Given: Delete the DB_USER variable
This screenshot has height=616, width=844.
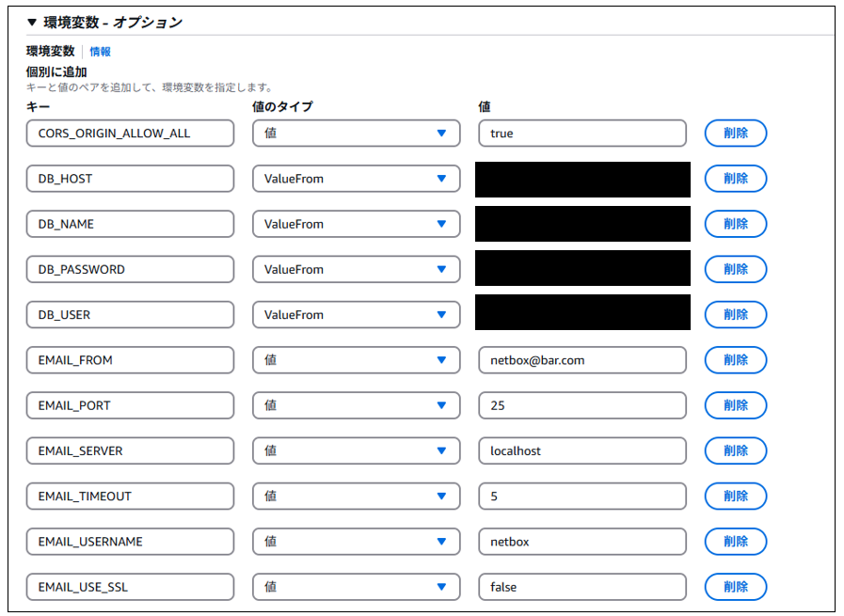Looking at the screenshot, I should [x=736, y=315].
